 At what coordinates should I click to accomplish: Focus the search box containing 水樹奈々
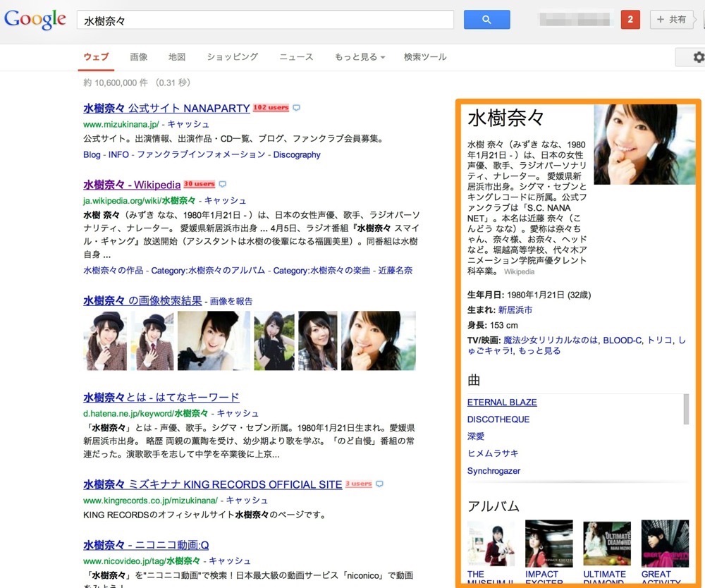265,20
